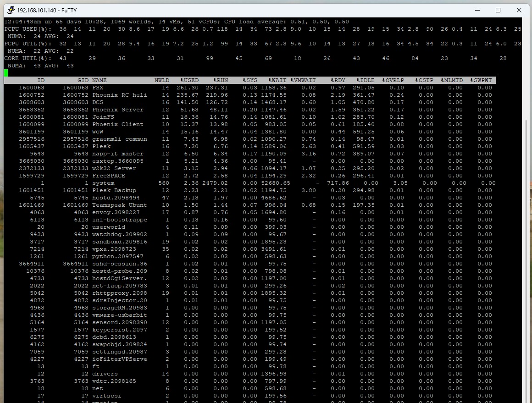Select the NAME column header
The image size is (532, 403).
99,80
